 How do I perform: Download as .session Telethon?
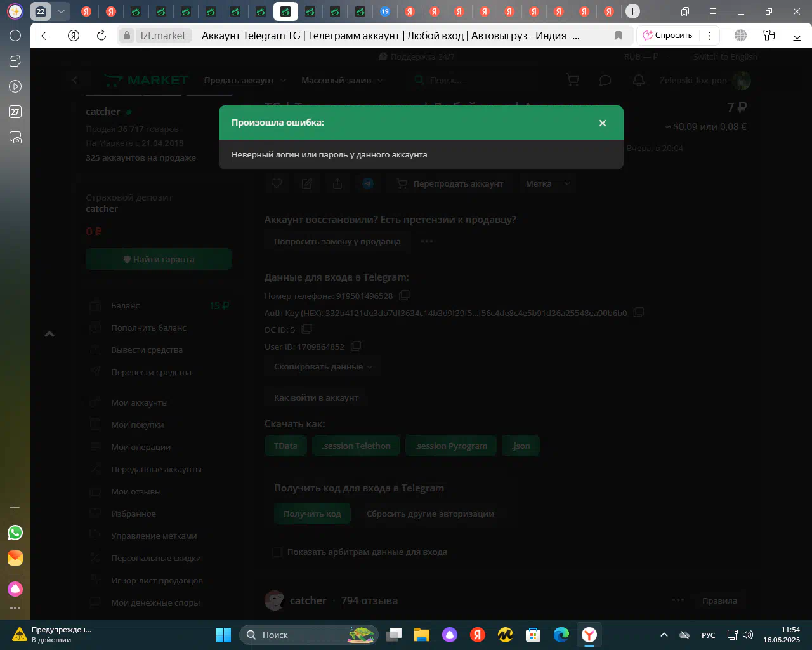click(356, 446)
